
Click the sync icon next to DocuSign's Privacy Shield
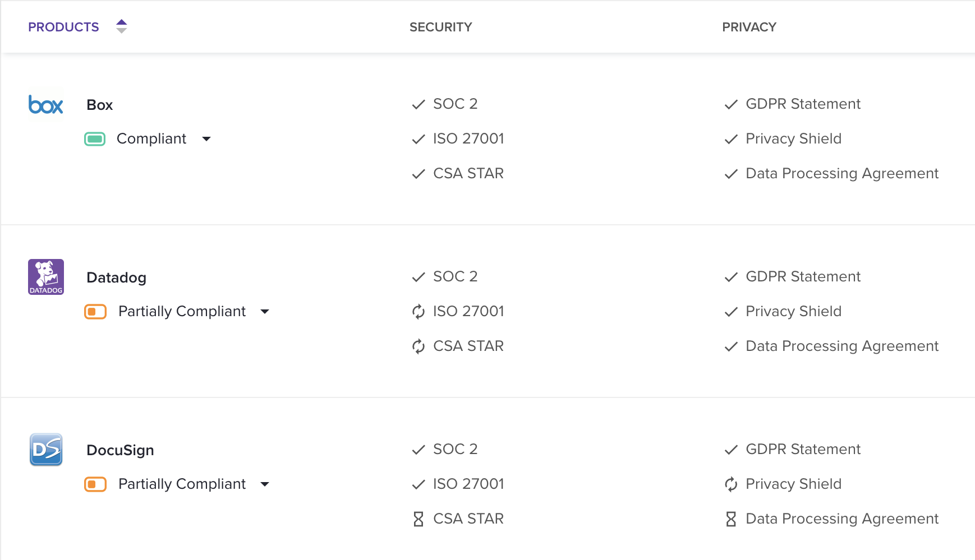pyautogui.click(x=731, y=484)
